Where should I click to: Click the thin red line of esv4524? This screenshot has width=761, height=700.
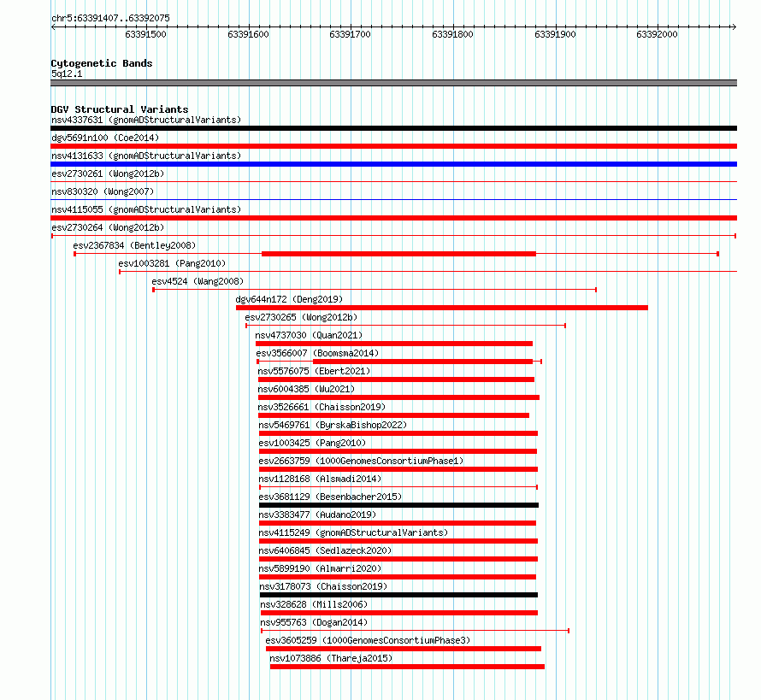(375, 290)
